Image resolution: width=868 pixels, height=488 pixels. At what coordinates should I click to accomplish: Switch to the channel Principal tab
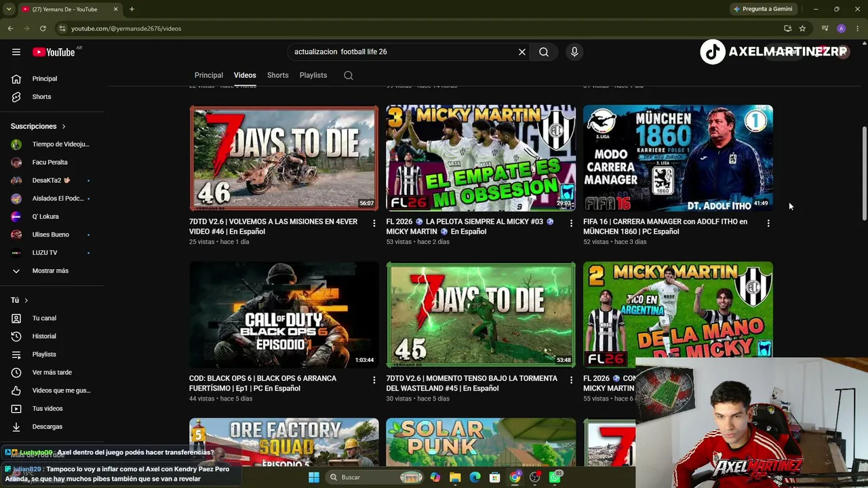point(209,75)
